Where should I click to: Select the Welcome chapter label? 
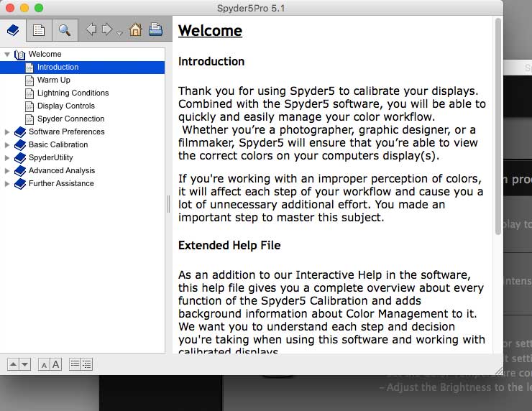(x=45, y=55)
